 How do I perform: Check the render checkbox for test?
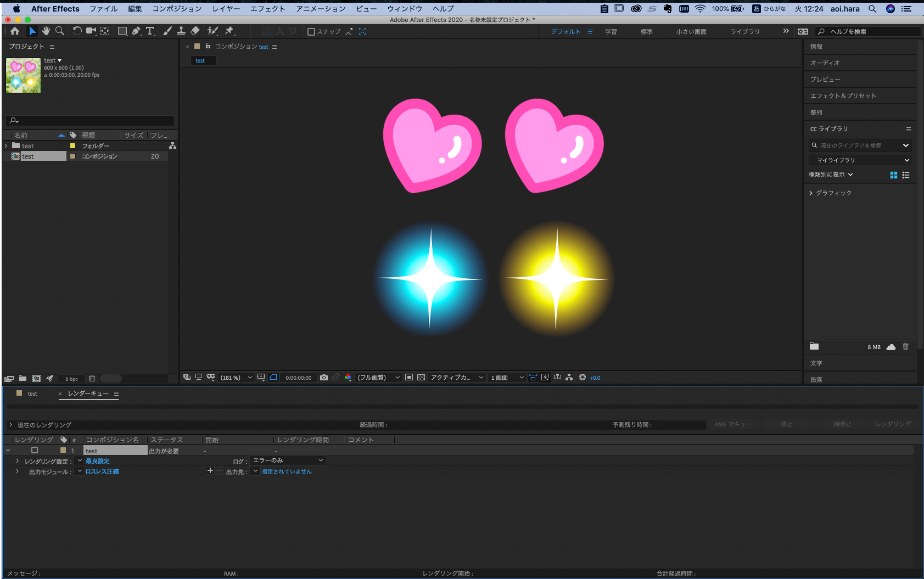tap(35, 451)
